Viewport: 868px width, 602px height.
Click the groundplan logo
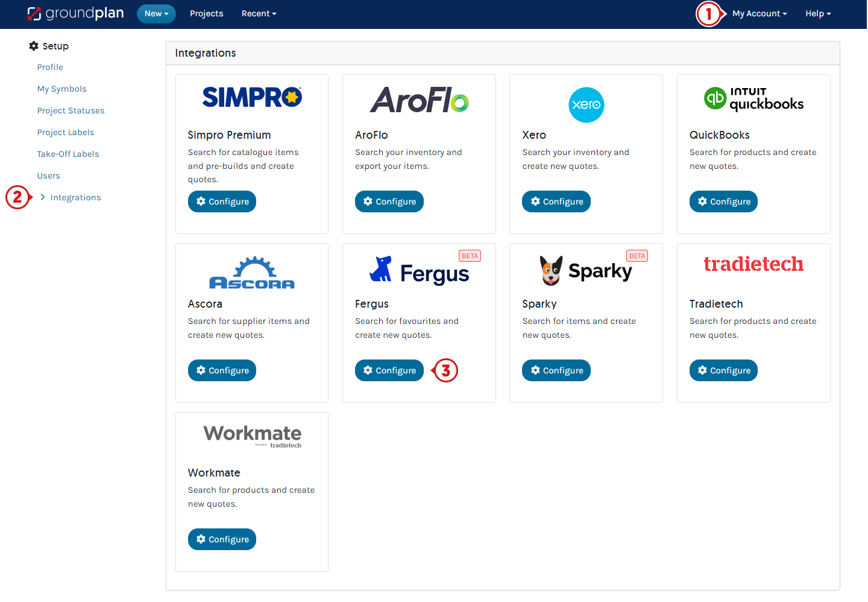(x=75, y=13)
